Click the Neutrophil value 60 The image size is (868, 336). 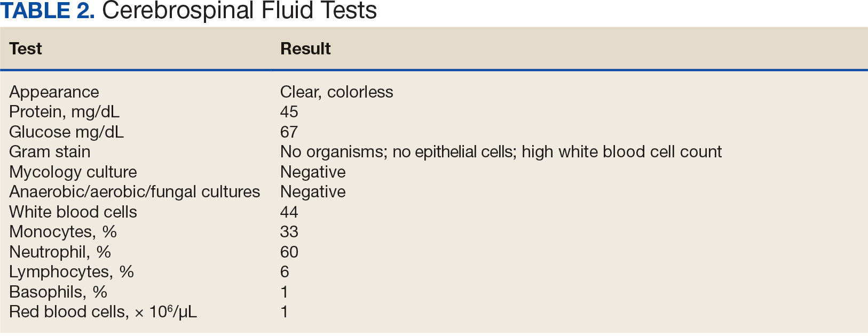pyautogui.click(x=289, y=252)
